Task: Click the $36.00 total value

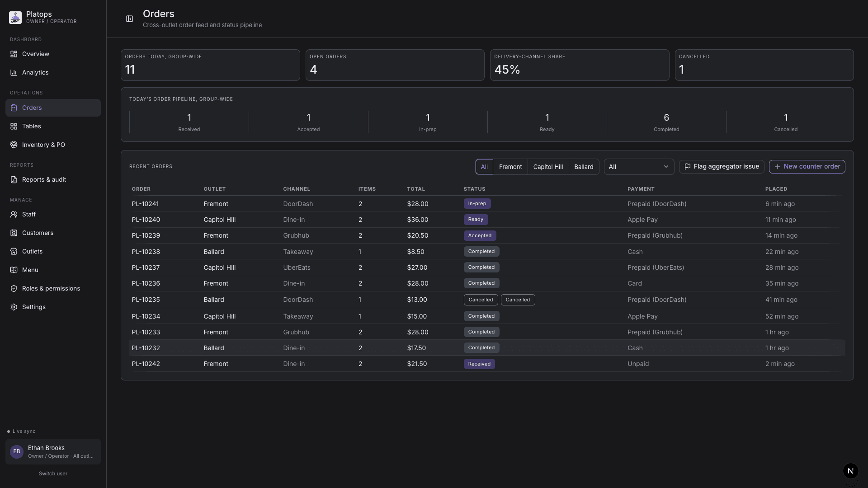Action: pos(417,220)
